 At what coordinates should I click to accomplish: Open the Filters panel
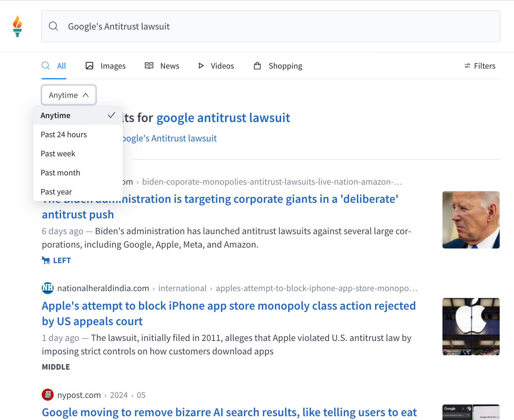tap(480, 66)
